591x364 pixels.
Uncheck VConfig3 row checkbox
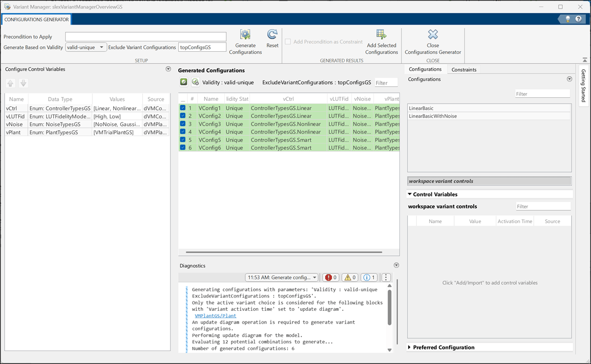click(183, 123)
